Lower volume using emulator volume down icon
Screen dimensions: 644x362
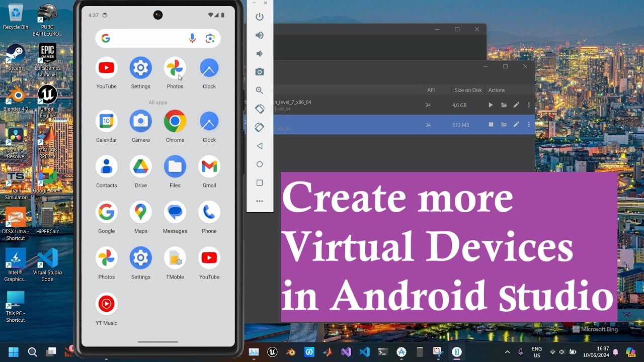pos(259,54)
